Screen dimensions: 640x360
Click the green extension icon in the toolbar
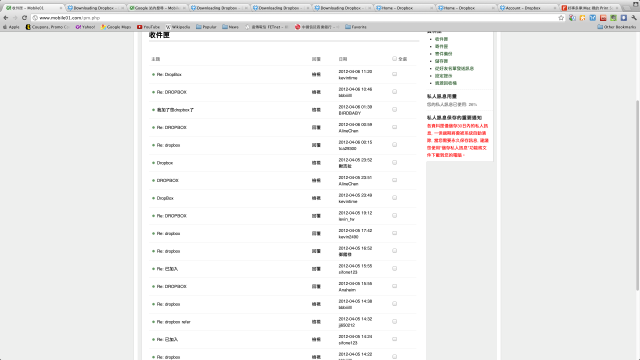[613, 18]
